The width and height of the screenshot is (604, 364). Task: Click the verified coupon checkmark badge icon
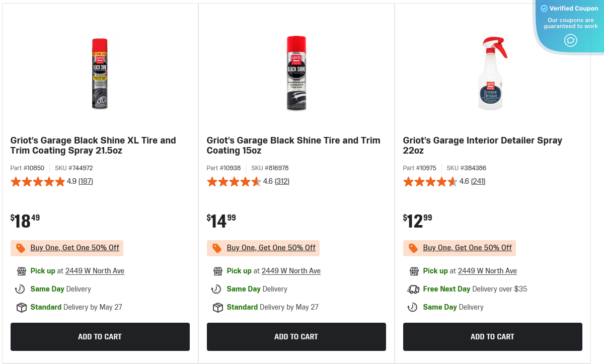(x=544, y=8)
